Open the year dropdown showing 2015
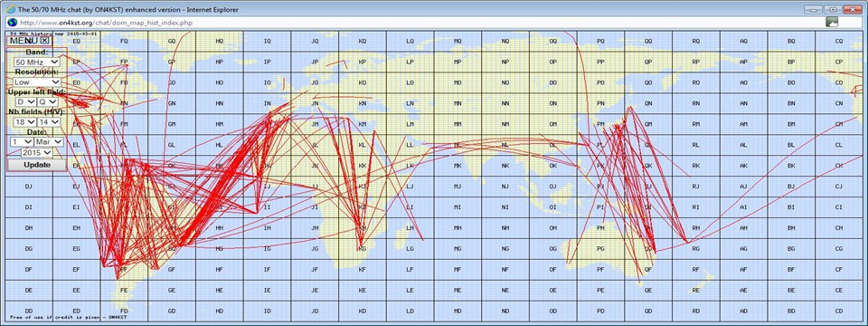868x326 pixels. pyautogui.click(x=37, y=152)
